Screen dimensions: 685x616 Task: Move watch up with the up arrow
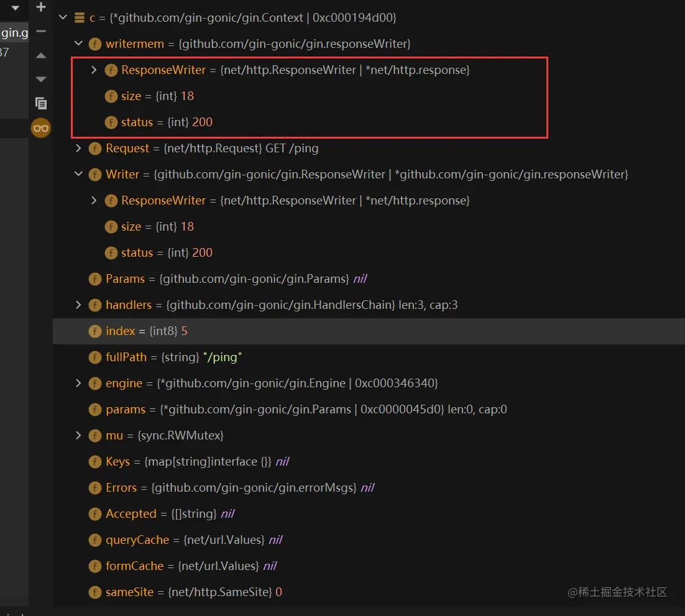pyautogui.click(x=41, y=55)
